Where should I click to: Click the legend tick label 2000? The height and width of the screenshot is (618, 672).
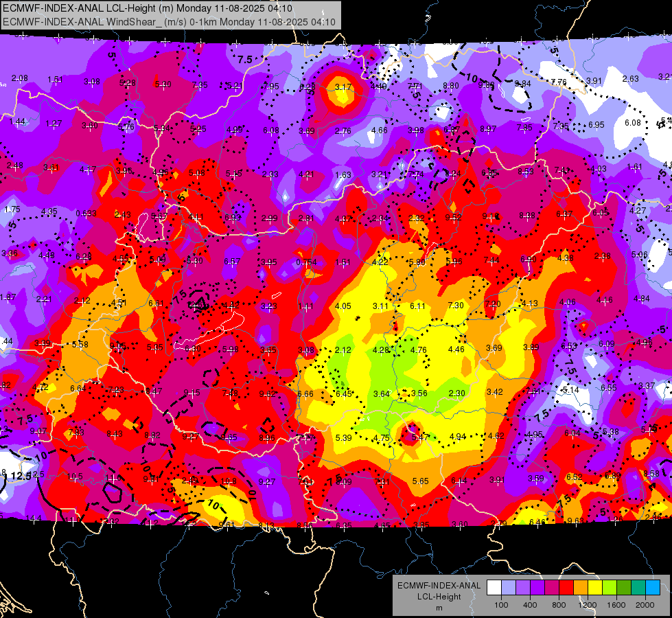pyautogui.click(x=645, y=605)
